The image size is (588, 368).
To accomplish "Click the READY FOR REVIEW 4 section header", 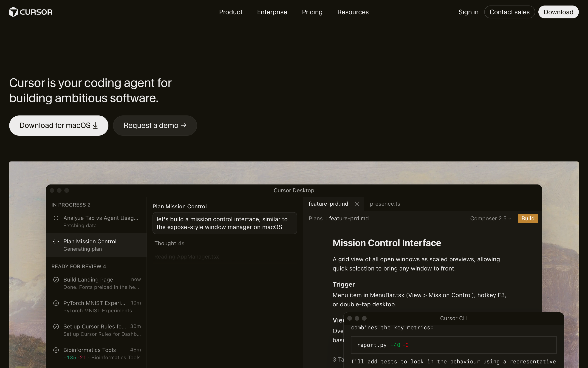I will point(79,266).
